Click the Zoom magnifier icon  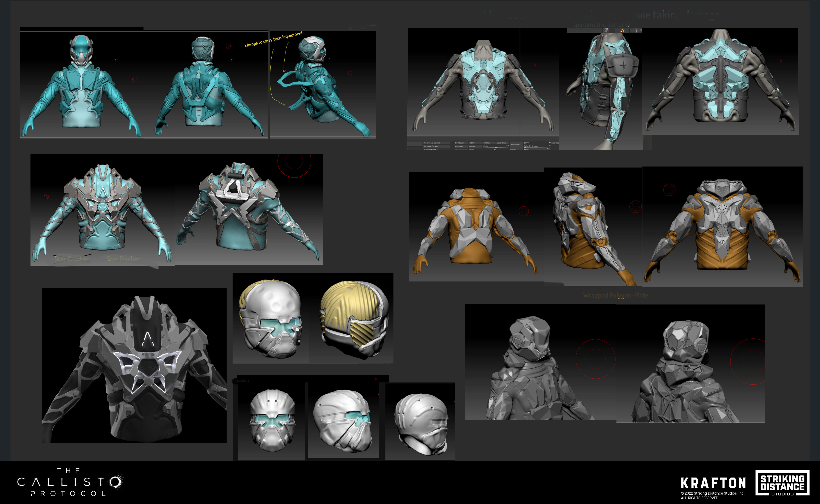[606, 30]
